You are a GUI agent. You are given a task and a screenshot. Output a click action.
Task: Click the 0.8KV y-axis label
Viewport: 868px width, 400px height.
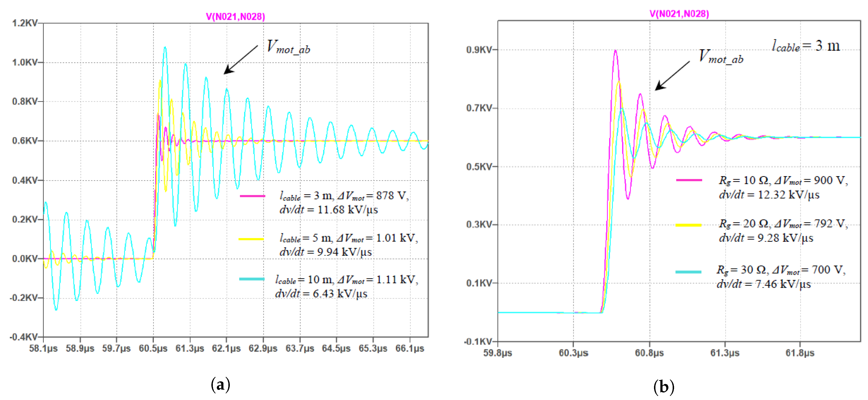[25, 101]
